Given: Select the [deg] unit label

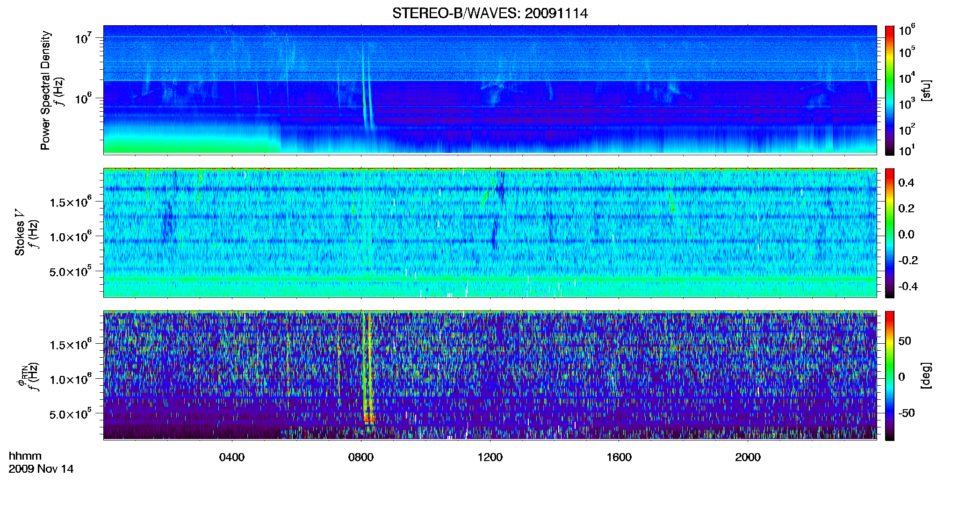Looking at the screenshot, I should click(926, 375).
